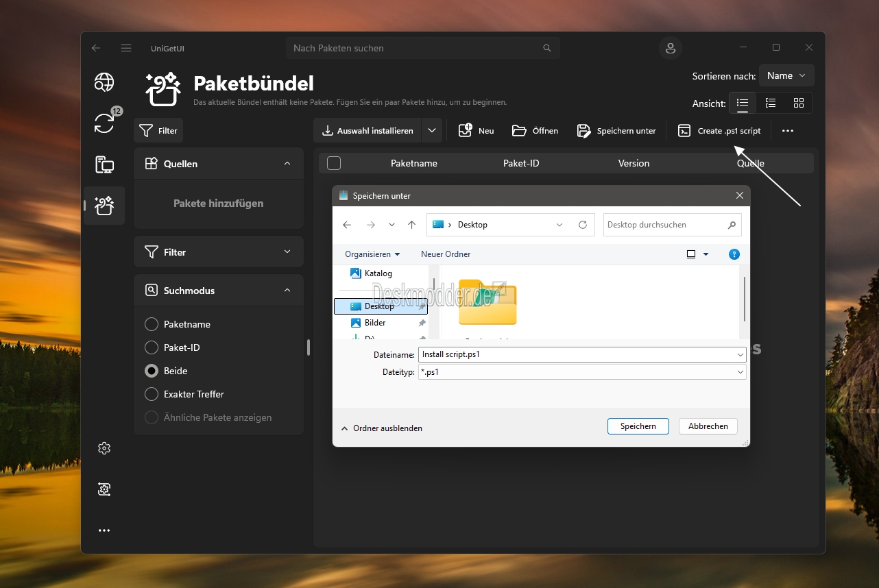Collapse the Suchmodus section
Viewport: 879px width, 588px height.
point(287,291)
